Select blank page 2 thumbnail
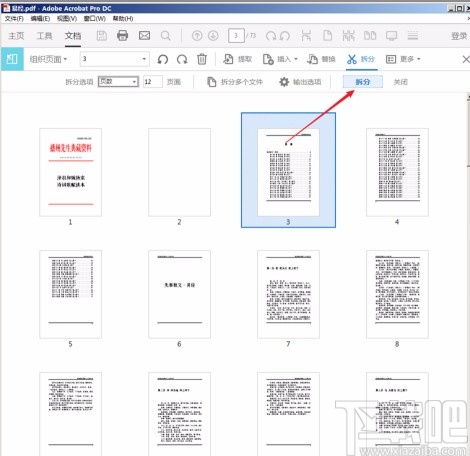This screenshot has height=456, width=470. (x=179, y=172)
